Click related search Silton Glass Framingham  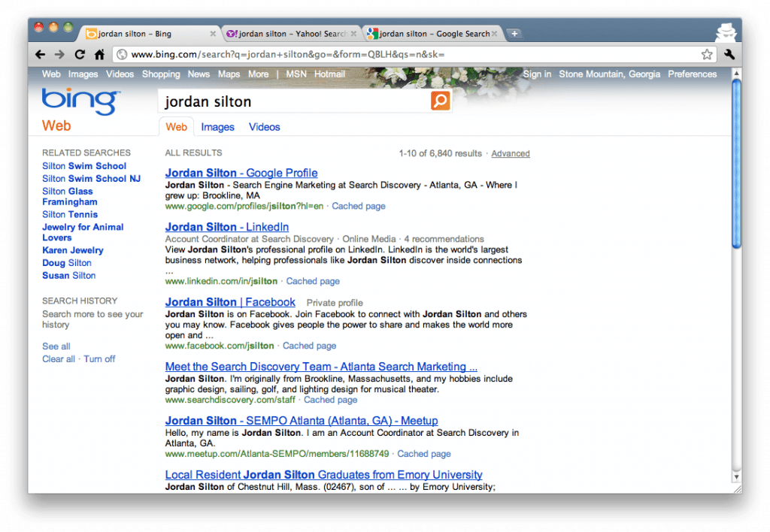point(70,196)
